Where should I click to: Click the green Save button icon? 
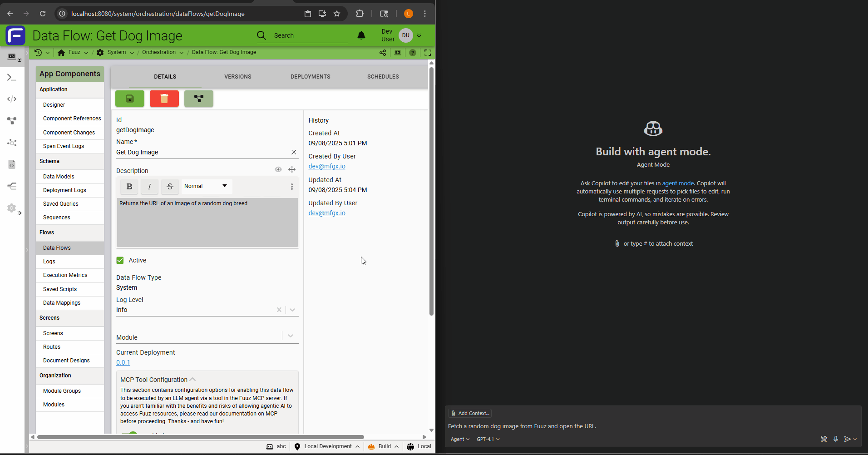[130, 99]
